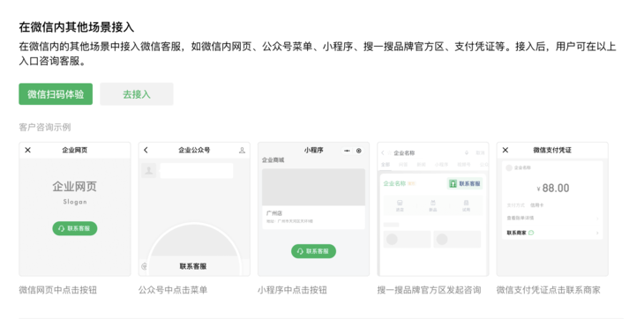Click the 去接入 button

coord(137,94)
